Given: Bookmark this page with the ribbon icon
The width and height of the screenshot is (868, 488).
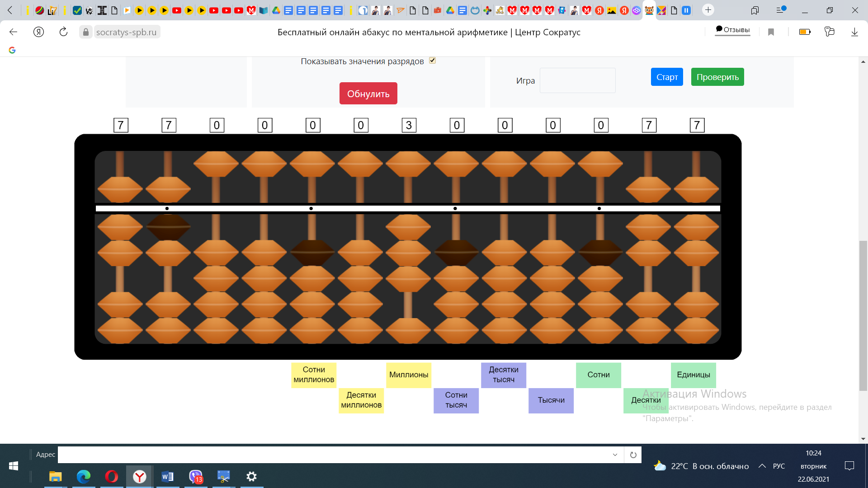Looking at the screenshot, I should [x=771, y=32].
